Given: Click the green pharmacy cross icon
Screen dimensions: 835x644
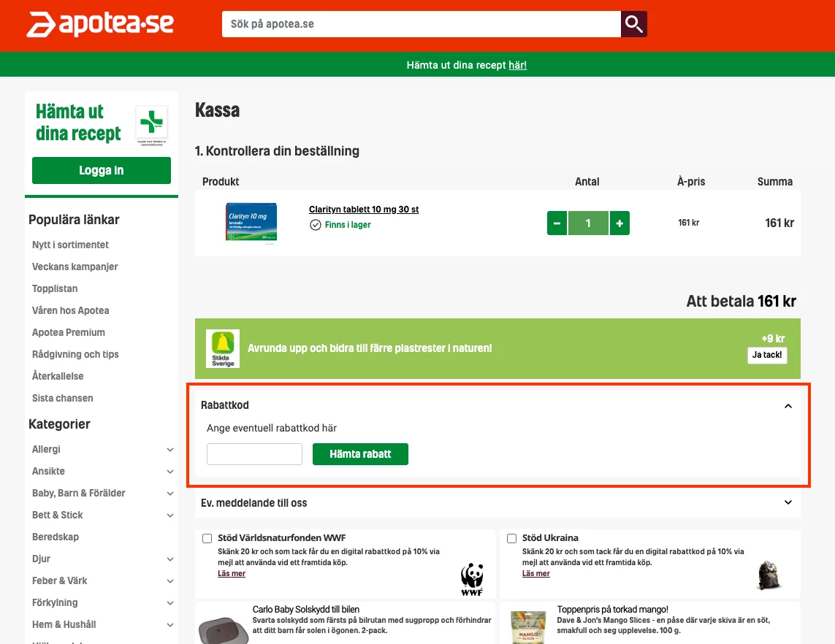Looking at the screenshot, I should [x=152, y=123].
